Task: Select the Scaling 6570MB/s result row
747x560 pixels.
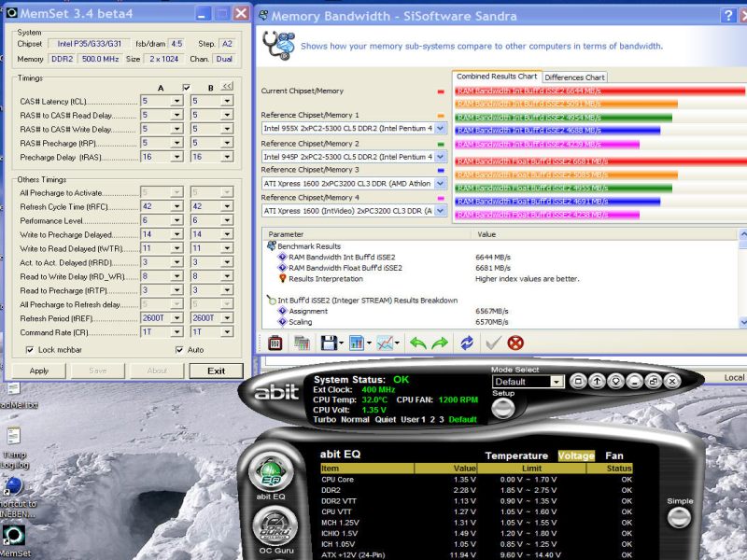Action: [x=300, y=322]
